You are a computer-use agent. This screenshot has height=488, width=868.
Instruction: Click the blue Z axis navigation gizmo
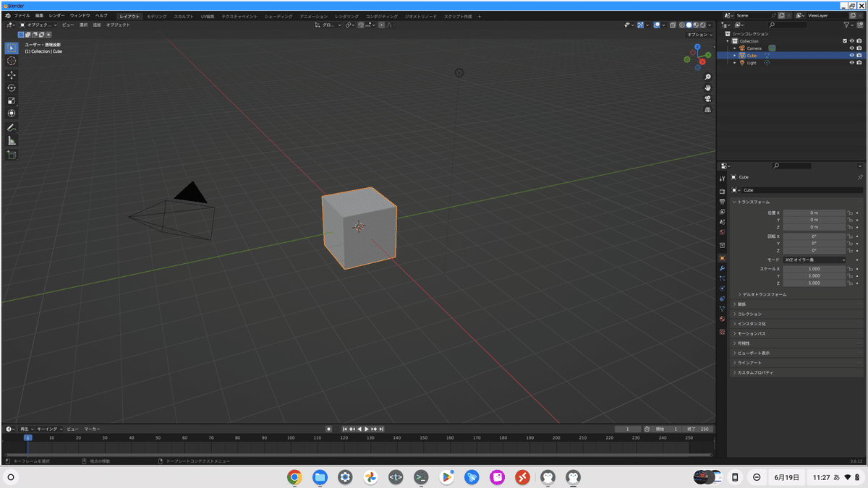[x=697, y=46]
